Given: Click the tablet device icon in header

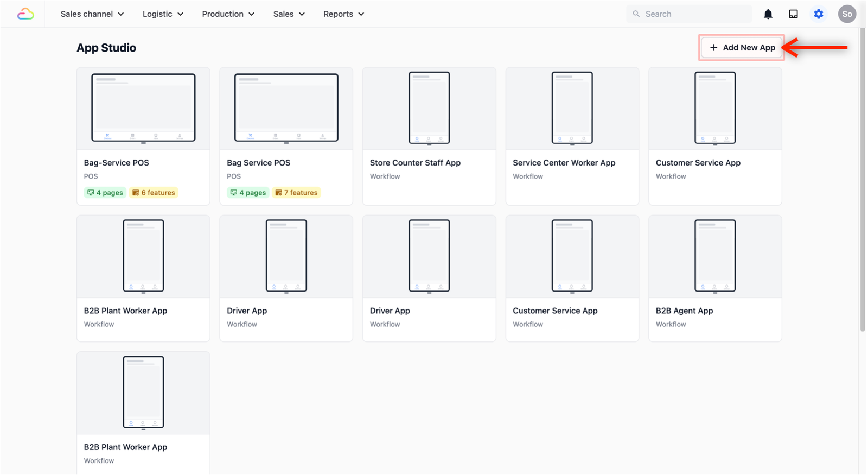Looking at the screenshot, I should pos(793,14).
